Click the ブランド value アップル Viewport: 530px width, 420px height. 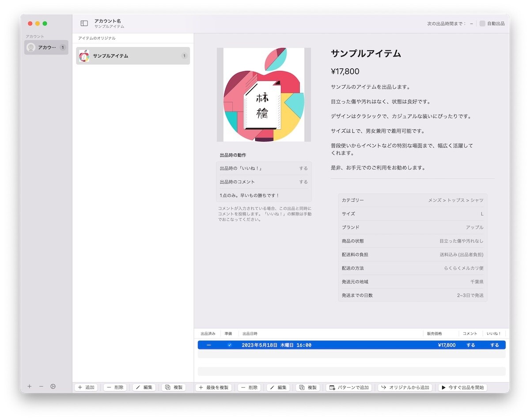point(475,228)
